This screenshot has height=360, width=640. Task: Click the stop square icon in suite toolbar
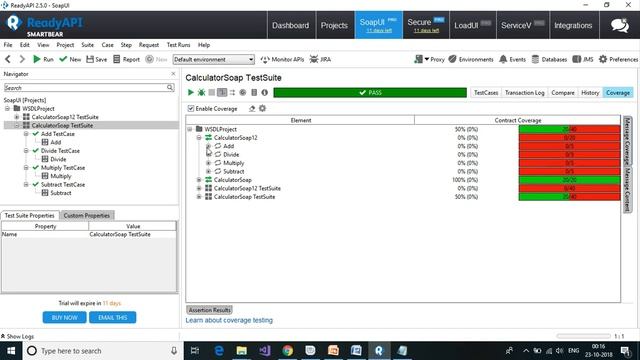tap(211, 93)
